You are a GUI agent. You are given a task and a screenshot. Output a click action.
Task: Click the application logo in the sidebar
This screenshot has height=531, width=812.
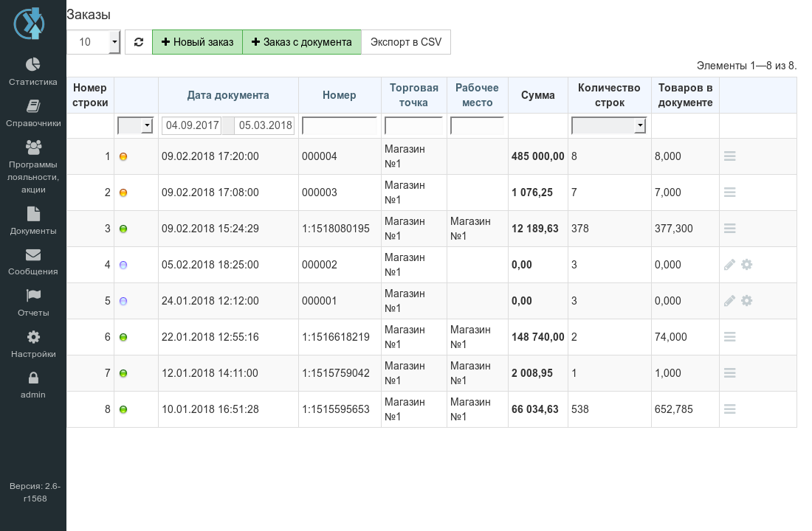coord(30,24)
